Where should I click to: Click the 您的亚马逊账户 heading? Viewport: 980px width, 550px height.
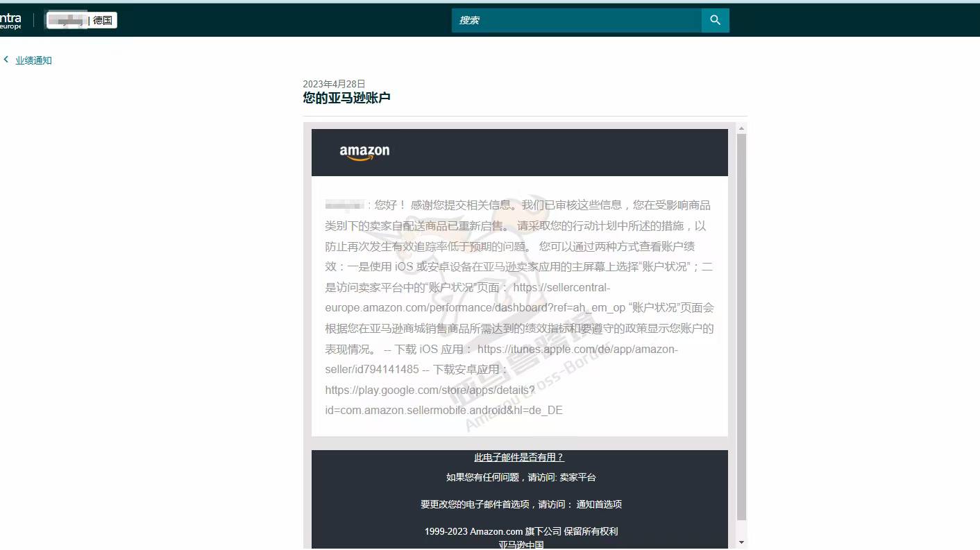[x=346, y=98]
